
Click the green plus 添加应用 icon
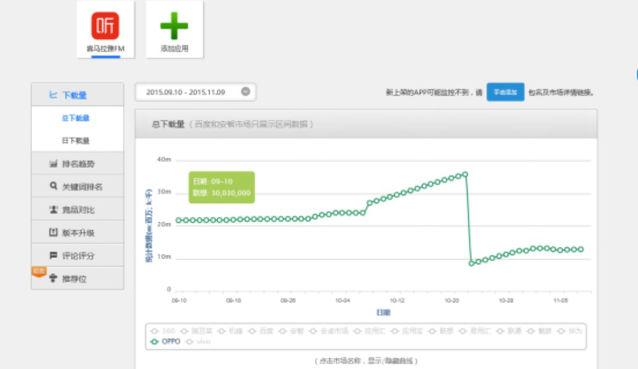pos(174,26)
